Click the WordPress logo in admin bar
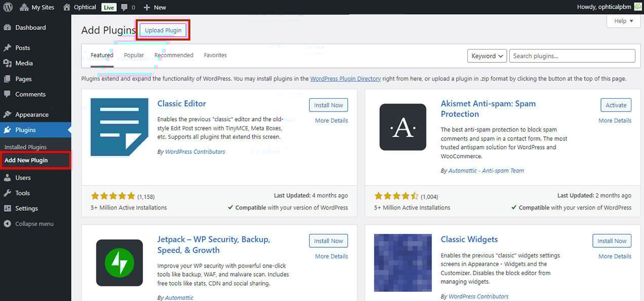 click(x=8, y=7)
